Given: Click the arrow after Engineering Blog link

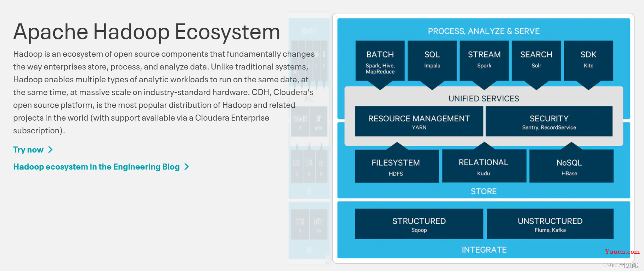Looking at the screenshot, I should (x=187, y=167).
